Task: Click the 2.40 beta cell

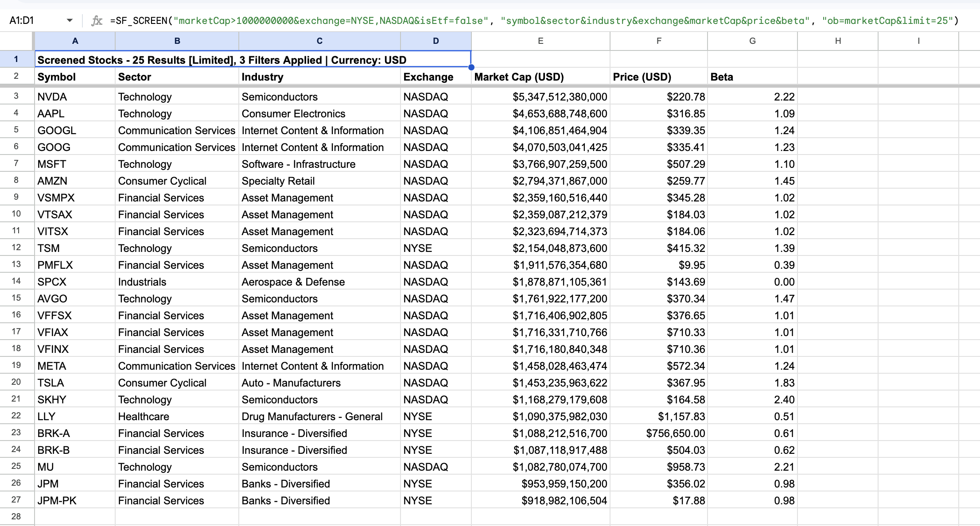Action: (752, 399)
